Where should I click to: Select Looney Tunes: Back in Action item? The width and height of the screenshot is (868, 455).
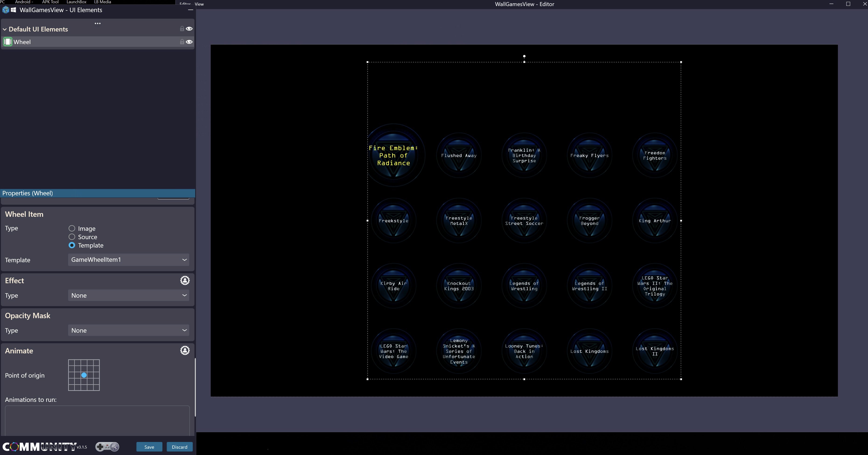tap(524, 351)
